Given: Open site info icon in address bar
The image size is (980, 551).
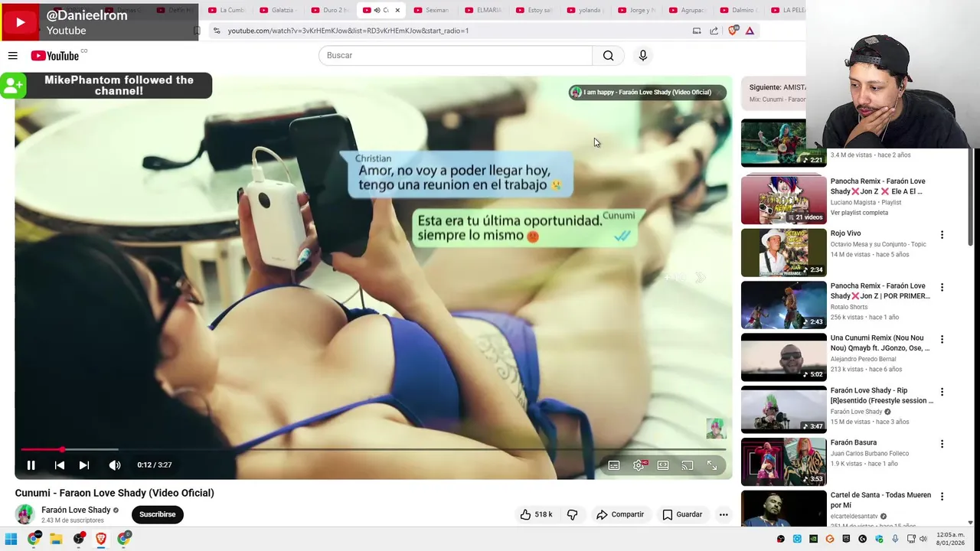Looking at the screenshot, I should (x=217, y=31).
